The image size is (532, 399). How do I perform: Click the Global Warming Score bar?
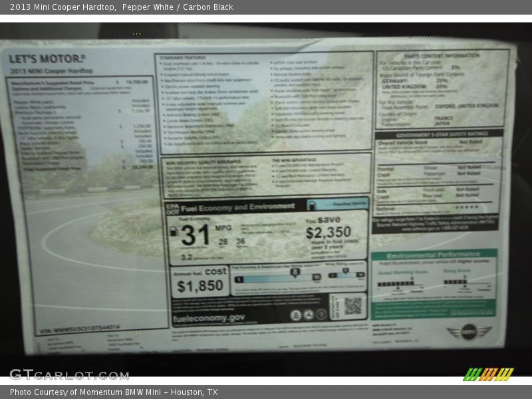coord(395,283)
